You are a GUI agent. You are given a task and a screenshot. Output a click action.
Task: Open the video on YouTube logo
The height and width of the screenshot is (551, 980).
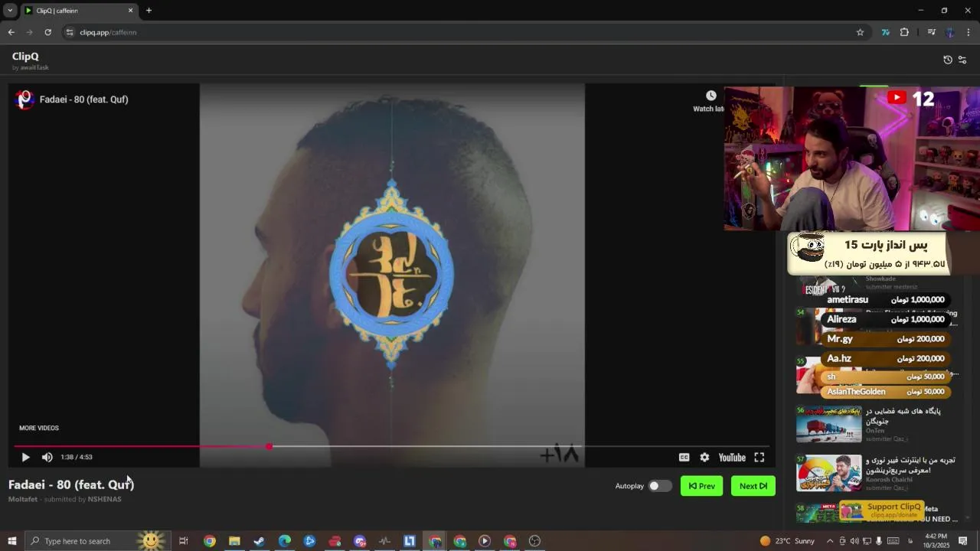(x=732, y=457)
